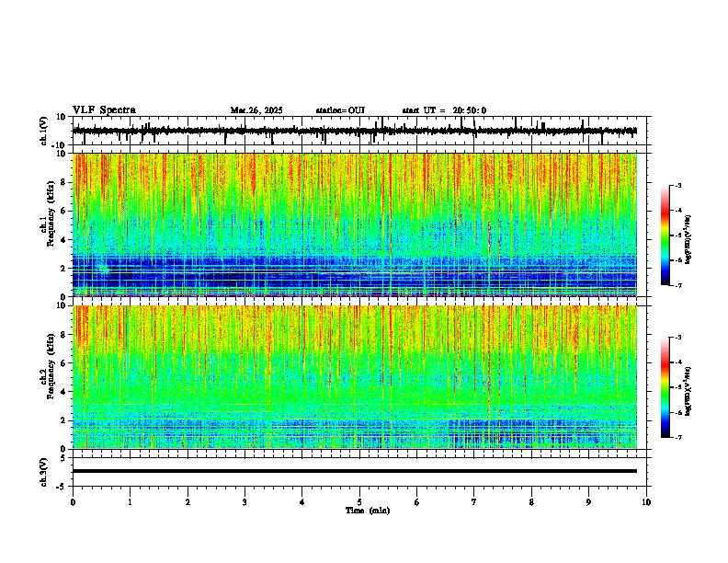The width and height of the screenshot is (728, 563).
Task: Click the "-5" tick on ch.3(V) axis
Action: coord(62,487)
